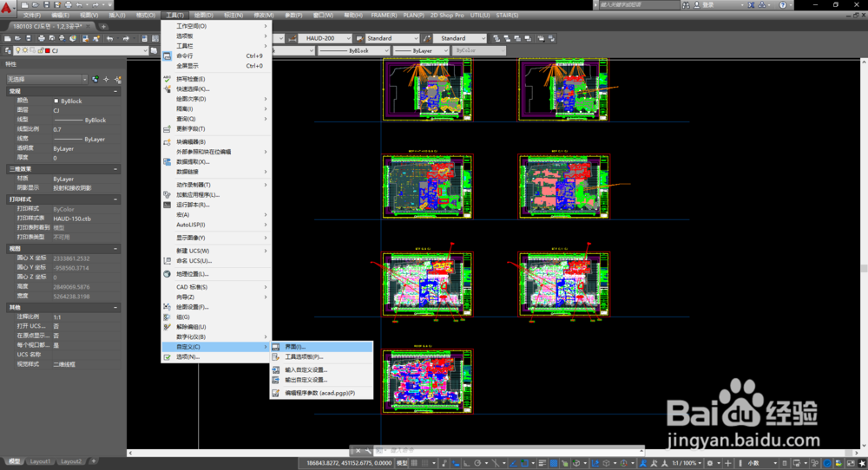Click Quick Select icon in Properties panel

point(117,79)
